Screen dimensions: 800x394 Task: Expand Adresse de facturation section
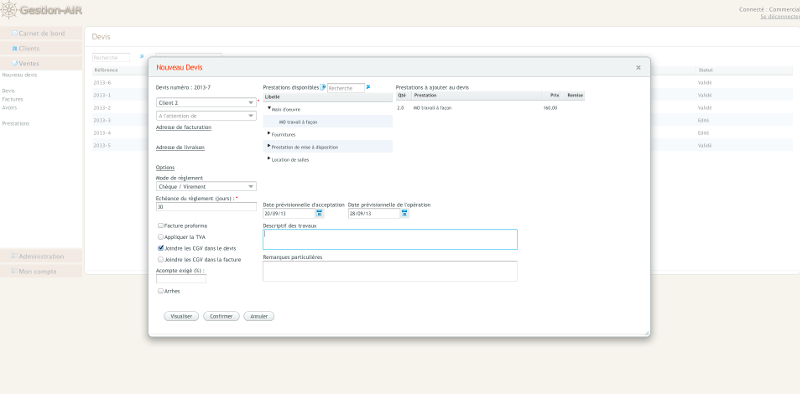184,127
